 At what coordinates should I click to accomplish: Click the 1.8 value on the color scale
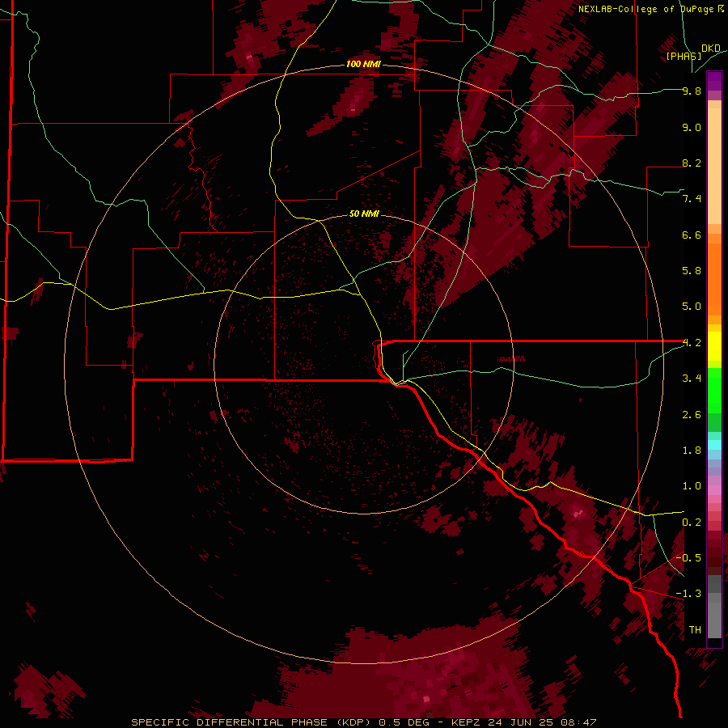tap(692, 451)
